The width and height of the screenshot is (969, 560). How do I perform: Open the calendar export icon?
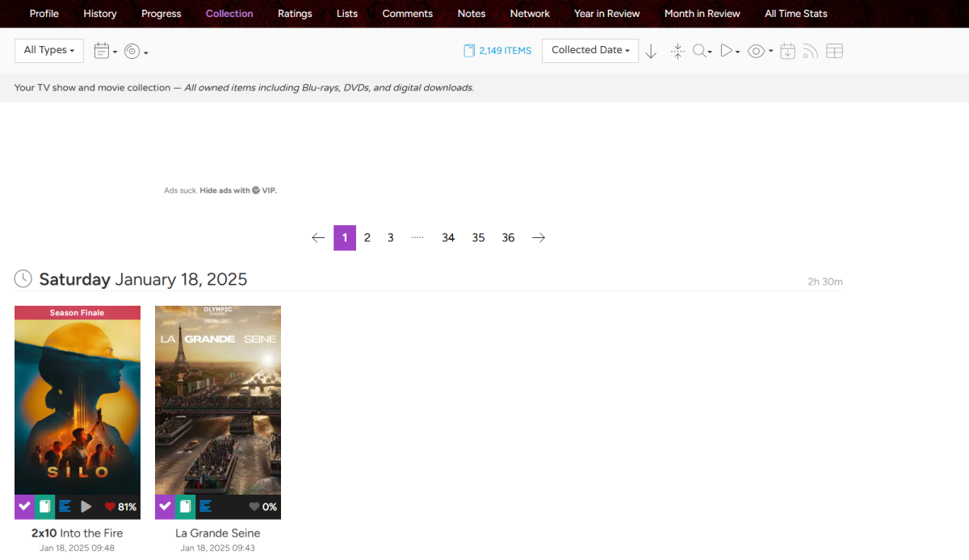[787, 51]
